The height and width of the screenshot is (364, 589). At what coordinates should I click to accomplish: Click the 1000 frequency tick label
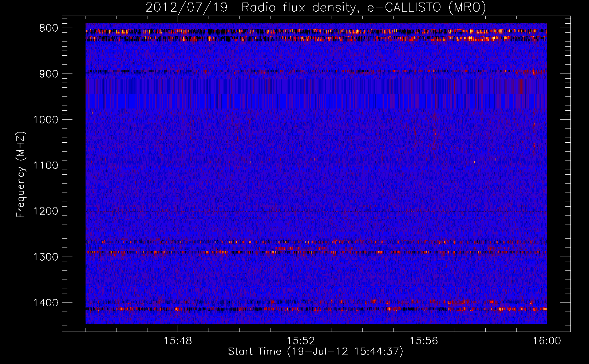(x=46, y=120)
